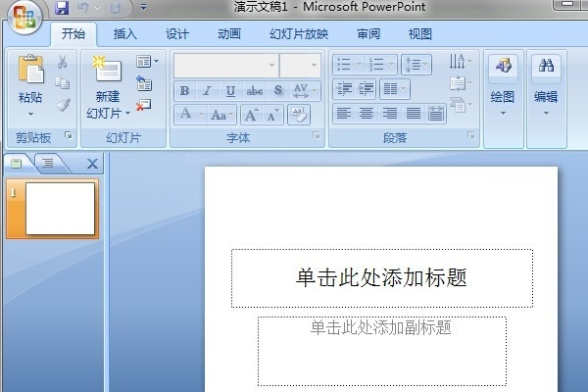Open the 审阅 ribbon tab
This screenshot has width=588, height=392.
[368, 34]
